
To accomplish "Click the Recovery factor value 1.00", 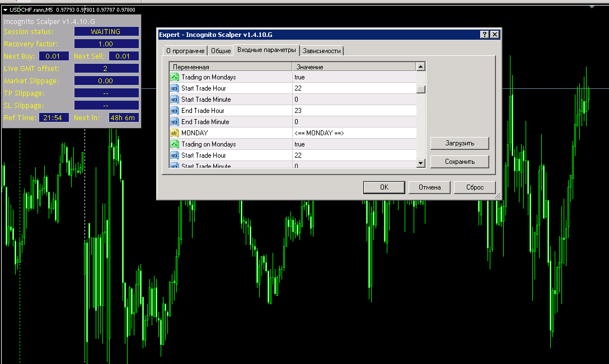I will [x=106, y=44].
